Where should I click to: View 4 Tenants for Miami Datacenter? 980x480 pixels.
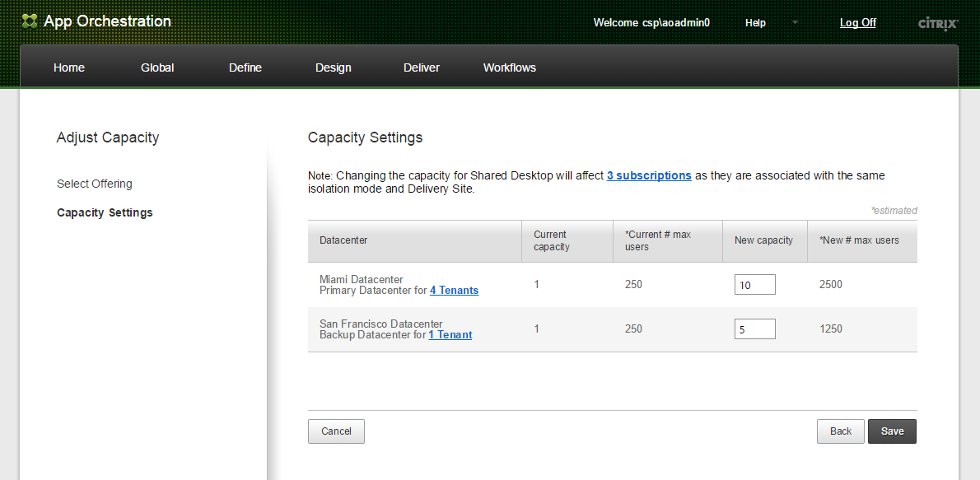454,291
